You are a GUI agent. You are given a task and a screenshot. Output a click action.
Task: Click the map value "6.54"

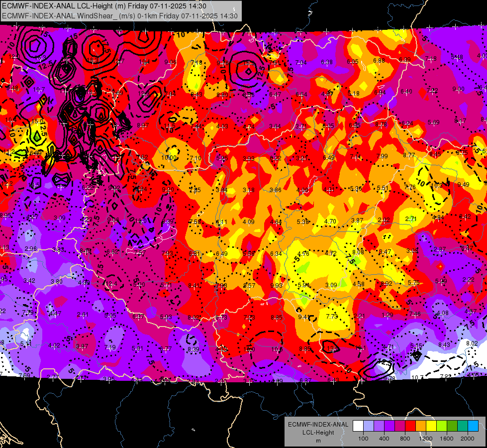click(301, 94)
